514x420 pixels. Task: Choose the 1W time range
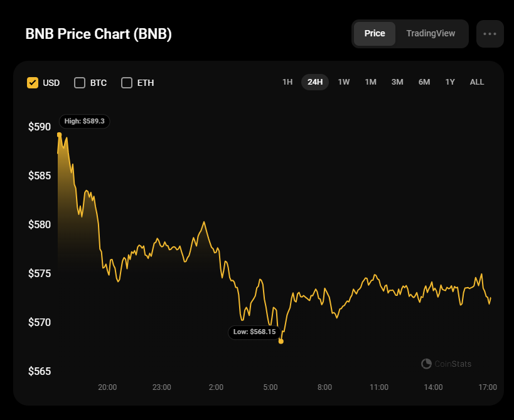pos(343,82)
